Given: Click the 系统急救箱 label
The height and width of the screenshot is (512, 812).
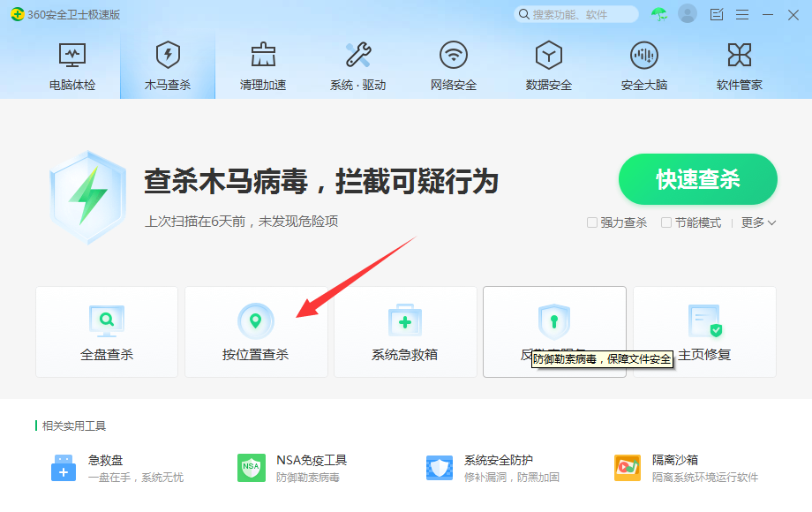Looking at the screenshot, I should [404, 355].
